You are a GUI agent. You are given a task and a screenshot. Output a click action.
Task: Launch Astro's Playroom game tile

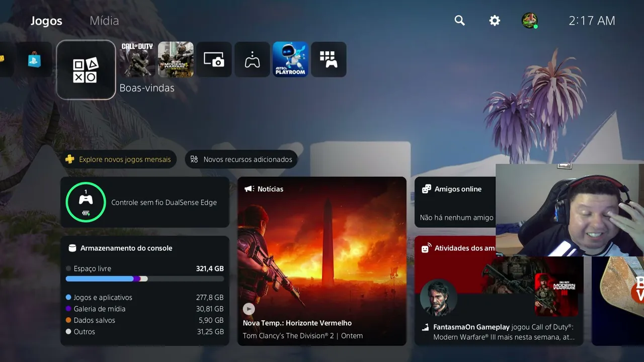(x=290, y=59)
